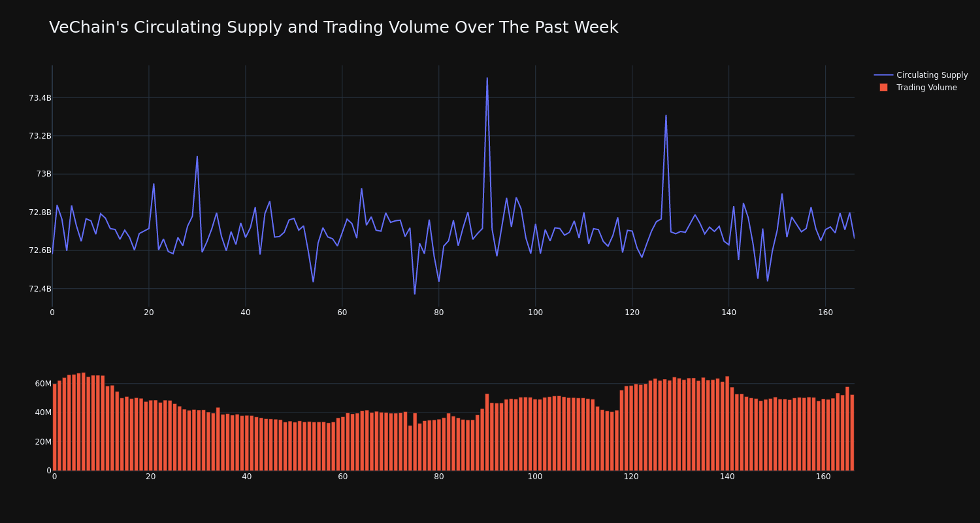Click x-axis label 60 on upper chart
Screen dimensions: 980x523
click(342, 312)
